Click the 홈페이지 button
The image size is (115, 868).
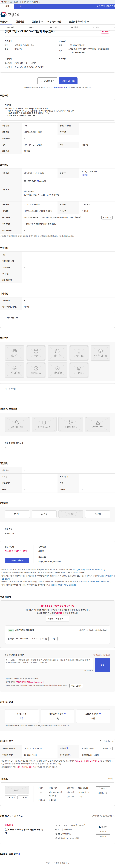tap(103, 788)
